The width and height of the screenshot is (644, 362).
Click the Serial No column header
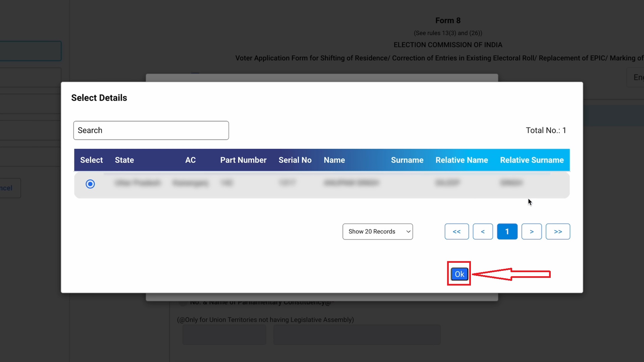coord(295,160)
